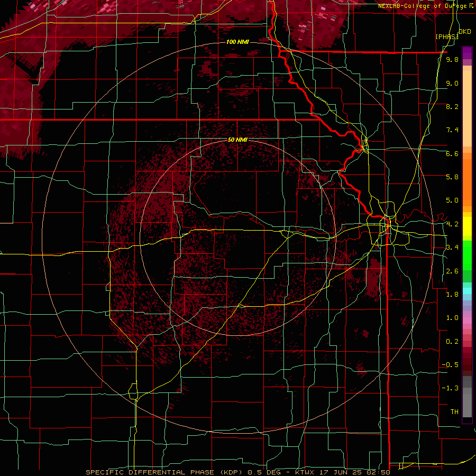
Task: Click the 5.8 color scale value
Action: [452, 177]
